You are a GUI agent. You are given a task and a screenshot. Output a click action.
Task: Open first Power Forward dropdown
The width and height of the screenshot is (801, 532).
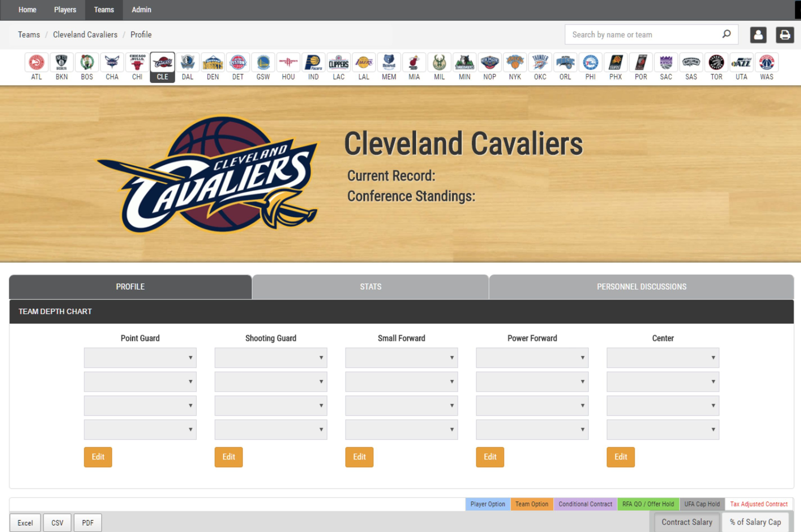532,358
